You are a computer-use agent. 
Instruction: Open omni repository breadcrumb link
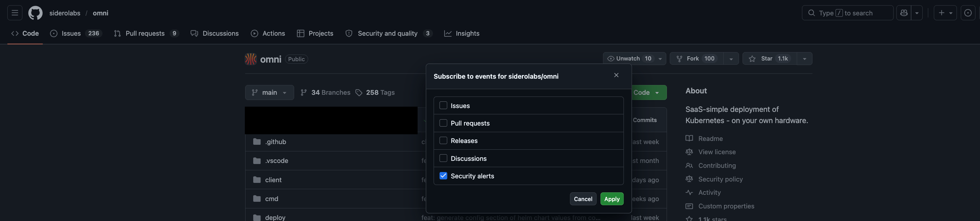[100, 13]
